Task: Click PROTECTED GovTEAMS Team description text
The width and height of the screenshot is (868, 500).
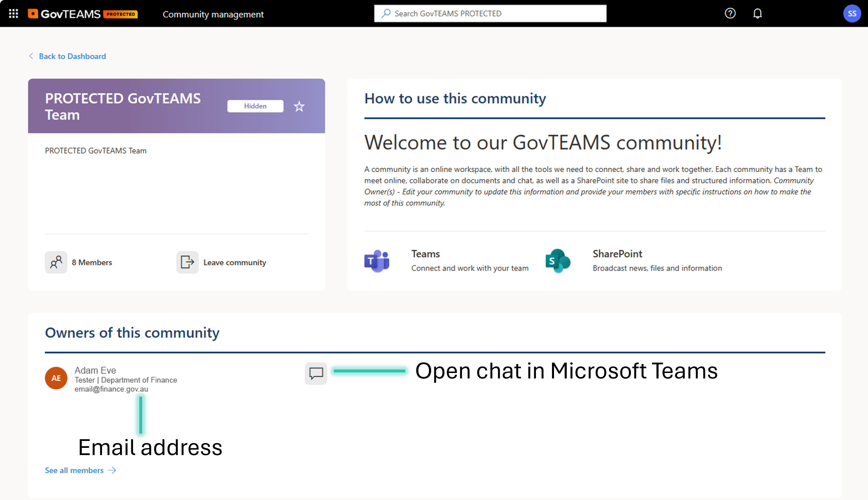Action: point(96,150)
